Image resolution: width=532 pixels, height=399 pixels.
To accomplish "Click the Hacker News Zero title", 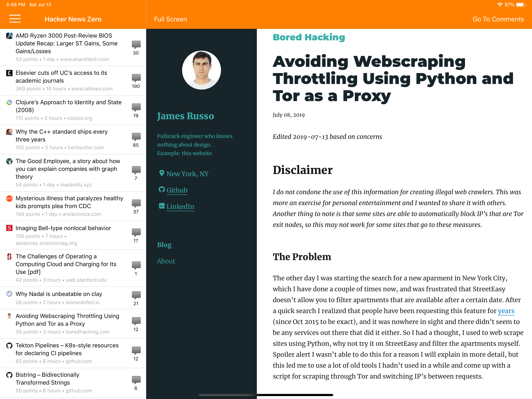I will tap(73, 19).
